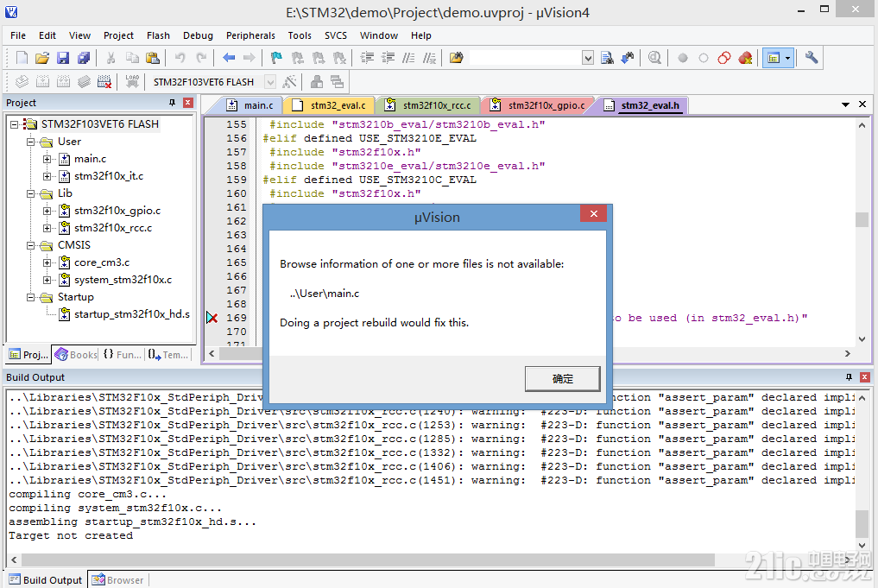Click the Cut scissors icon
The height and width of the screenshot is (588, 878).
click(x=111, y=58)
